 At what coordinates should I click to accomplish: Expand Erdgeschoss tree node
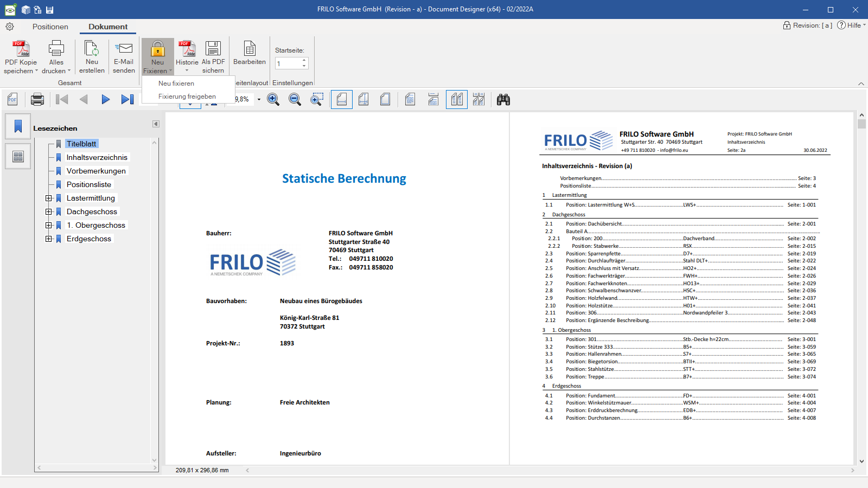point(49,239)
